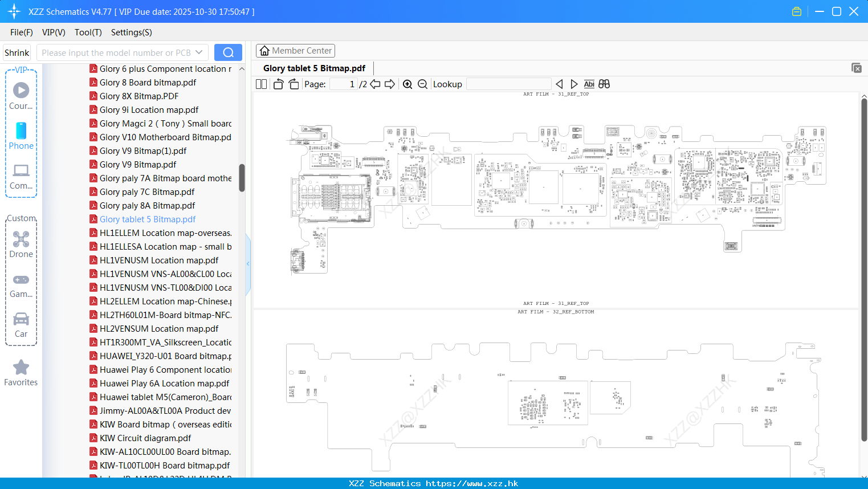Find the previous lookup result
Screen dimensions: 868x489
point(559,84)
